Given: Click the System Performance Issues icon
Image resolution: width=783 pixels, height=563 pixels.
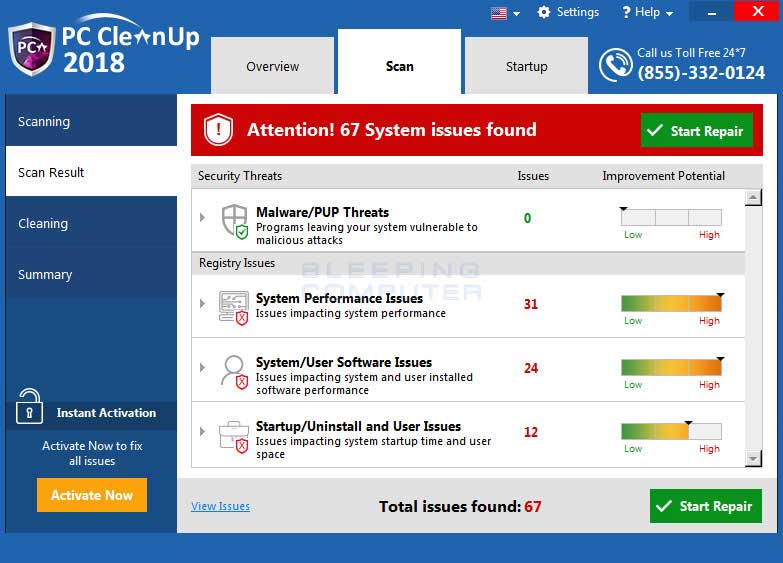Looking at the screenshot, I should point(234,308).
